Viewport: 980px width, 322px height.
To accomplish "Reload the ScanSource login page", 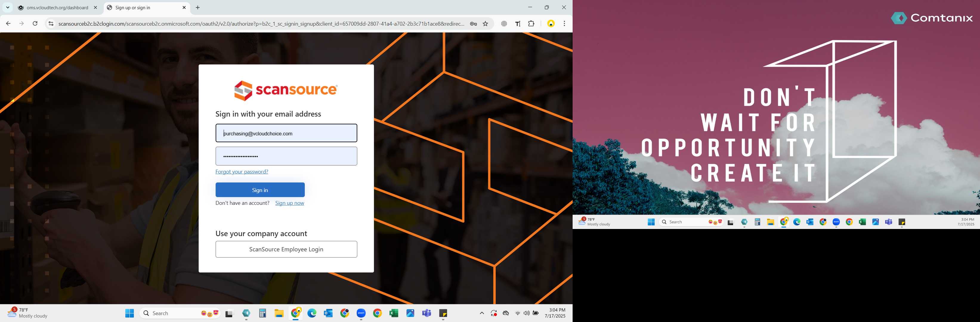I will (x=35, y=24).
